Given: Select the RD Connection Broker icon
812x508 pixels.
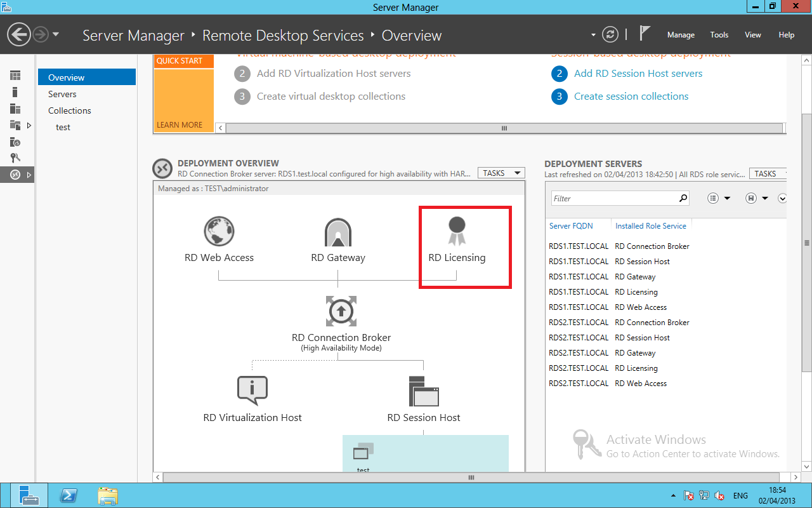Looking at the screenshot, I should [x=341, y=311].
